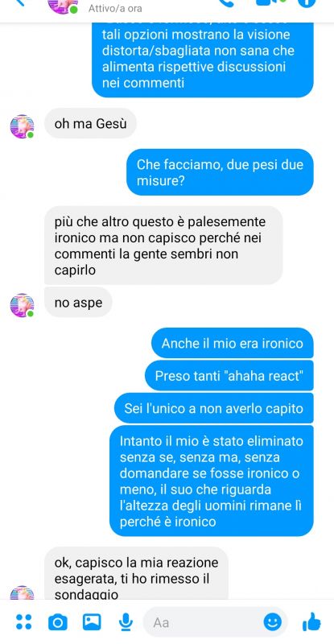This screenshot has height=644, width=334.
Task: Open the photo gallery picker icon
Action: click(x=92, y=621)
